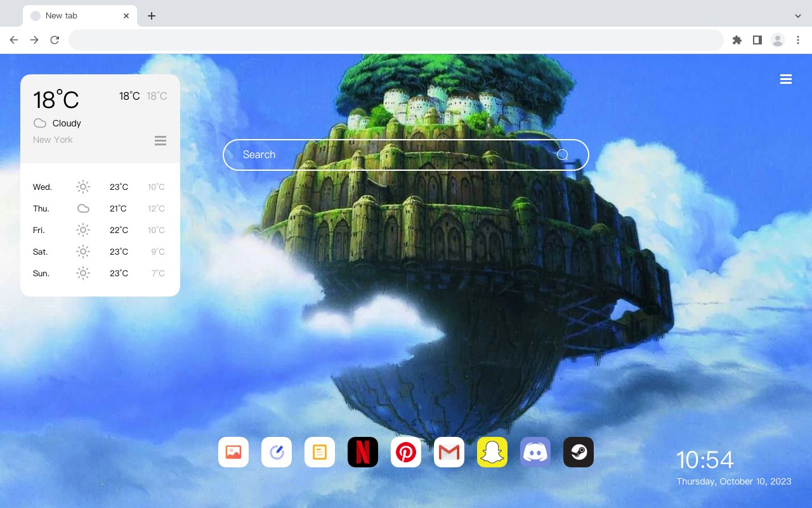
Task: Open a new tab with plus button
Action: coord(151,16)
